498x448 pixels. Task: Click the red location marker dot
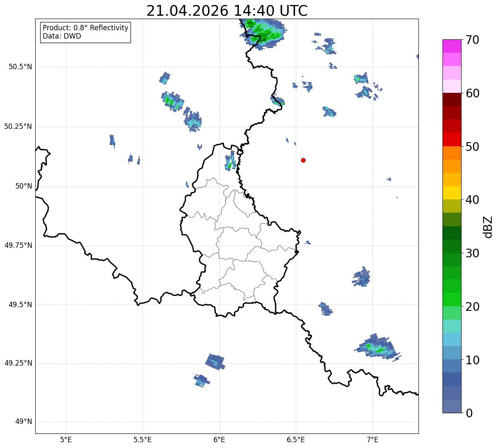tap(303, 160)
